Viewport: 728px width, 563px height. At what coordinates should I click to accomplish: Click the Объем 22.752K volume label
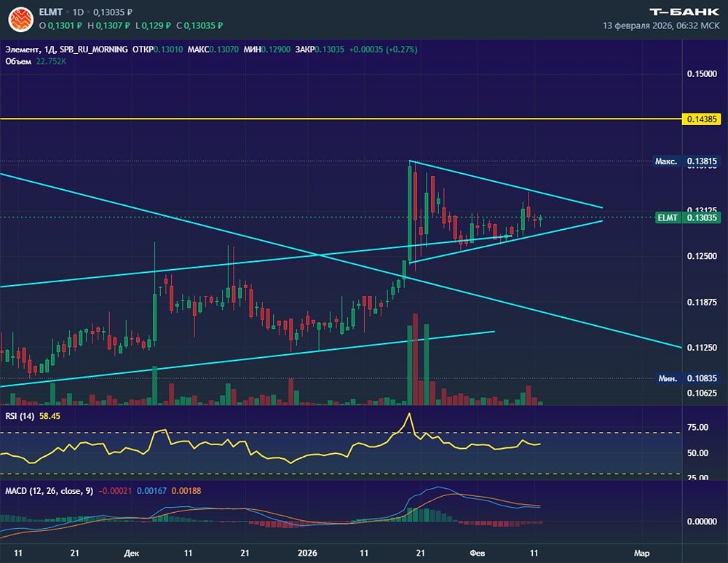click(36, 61)
